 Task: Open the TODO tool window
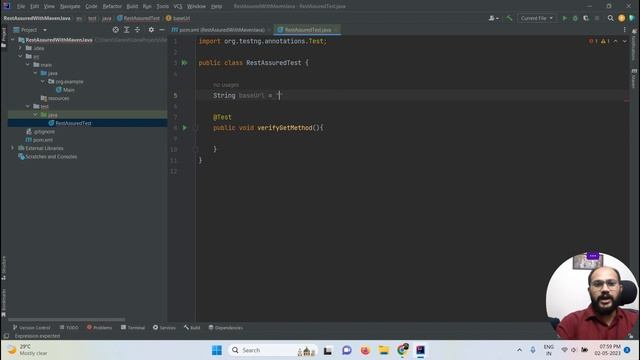coord(69,327)
